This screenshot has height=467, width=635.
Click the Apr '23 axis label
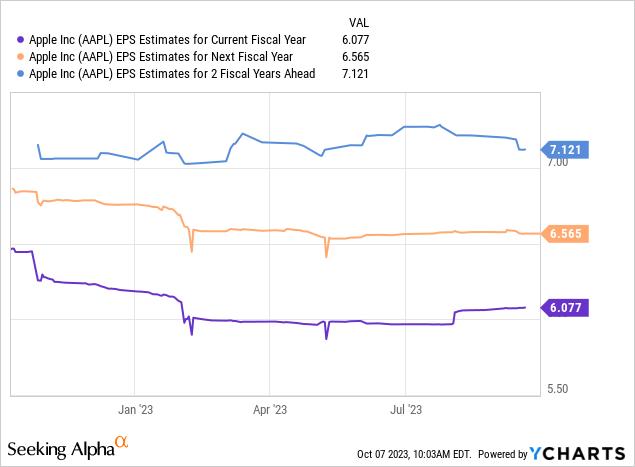pos(270,409)
